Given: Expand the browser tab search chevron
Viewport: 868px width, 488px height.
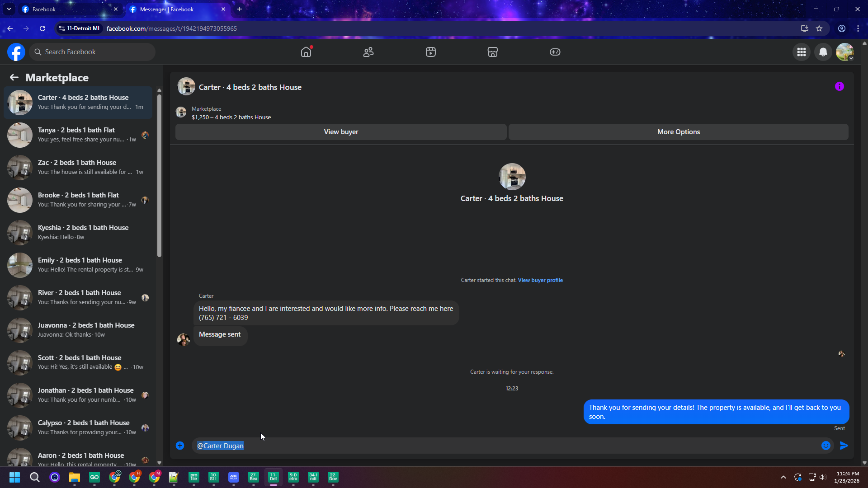Looking at the screenshot, I should pyautogui.click(x=9, y=9).
